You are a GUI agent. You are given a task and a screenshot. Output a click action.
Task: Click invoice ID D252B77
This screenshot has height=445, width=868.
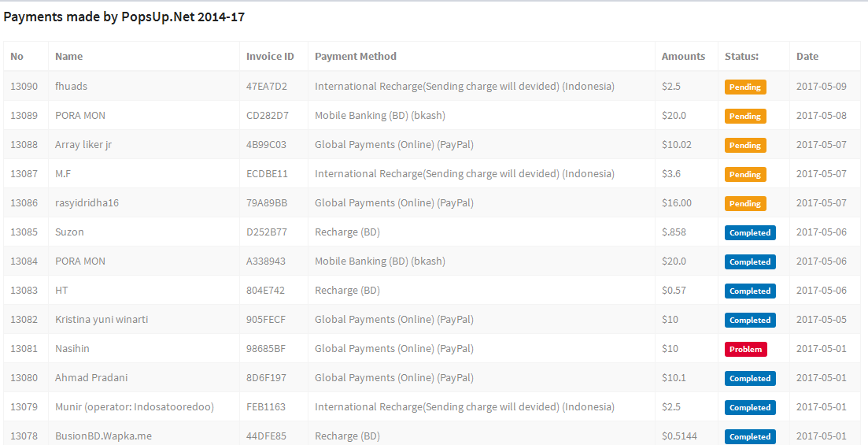tap(267, 232)
